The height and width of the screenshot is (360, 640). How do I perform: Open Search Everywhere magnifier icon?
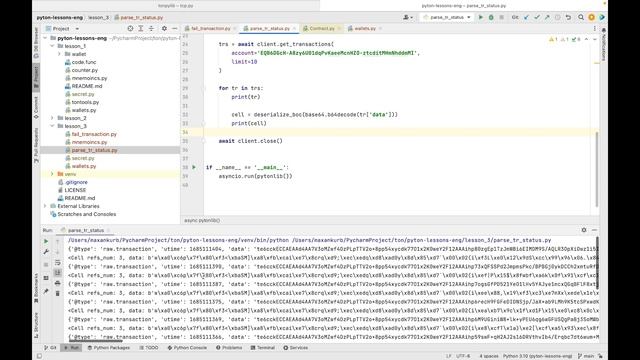[581, 17]
